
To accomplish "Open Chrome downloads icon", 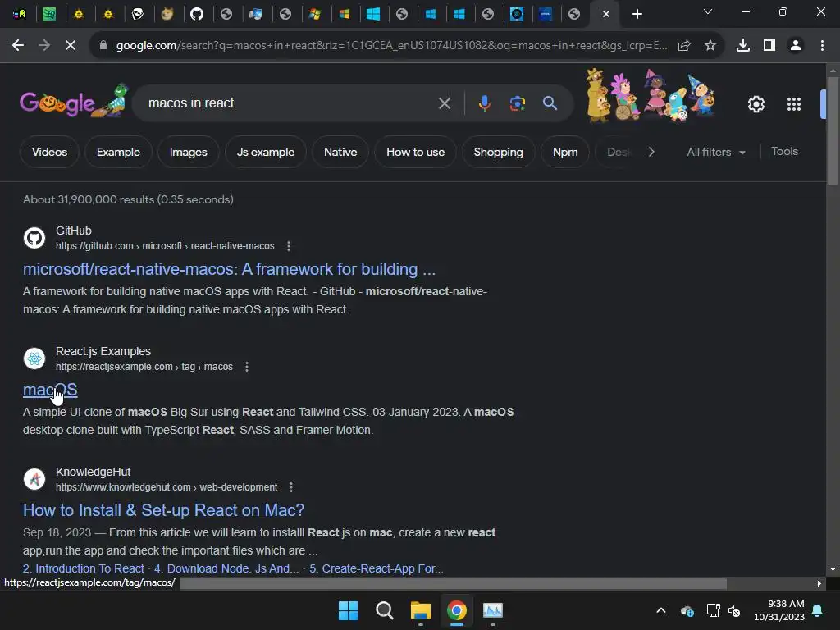I will coord(743,46).
